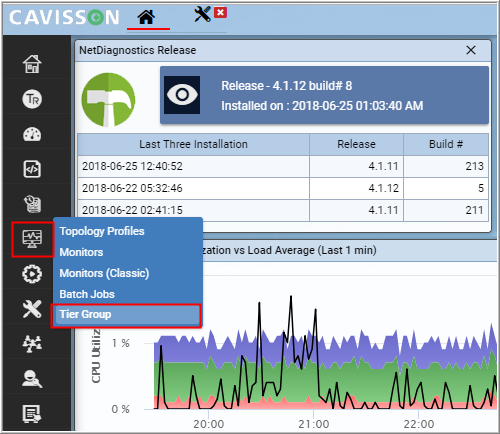The height and width of the screenshot is (434, 500).
Task: Select installation row 2018-06-25 12:40:52
Action: (x=283, y=166)
